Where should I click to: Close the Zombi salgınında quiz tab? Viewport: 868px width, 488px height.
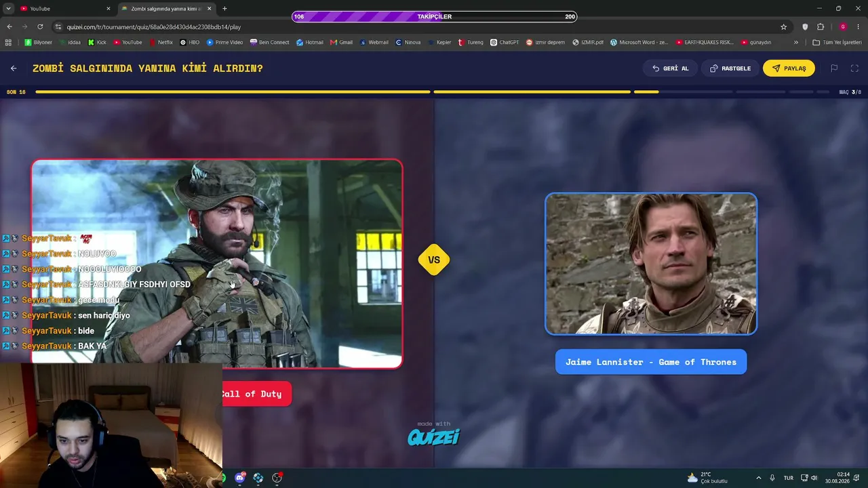click(x=210, y=9)
